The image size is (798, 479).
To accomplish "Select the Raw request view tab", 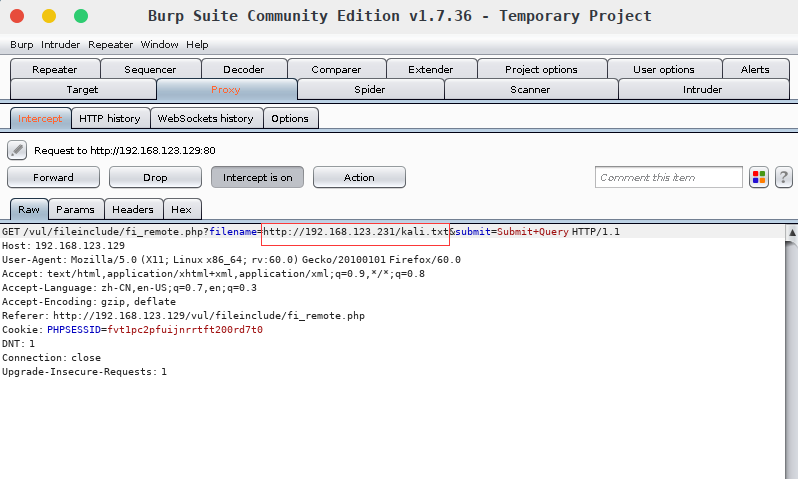I will coord(29,210).
